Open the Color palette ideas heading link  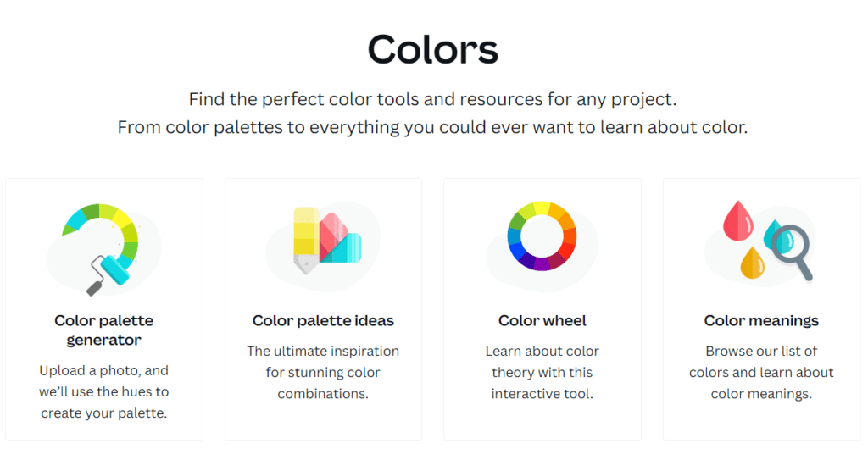click(323, 321)
